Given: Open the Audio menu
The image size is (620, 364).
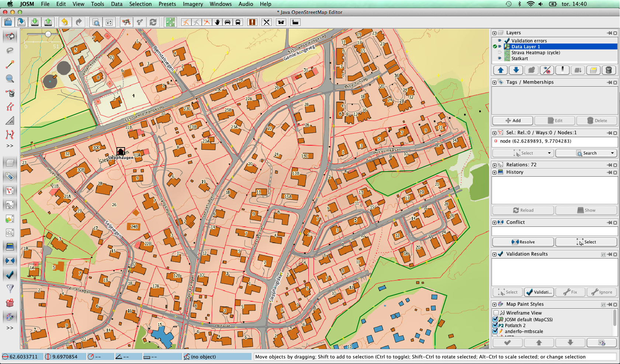Looking at the screenshot, I should (x=246, y=4).
